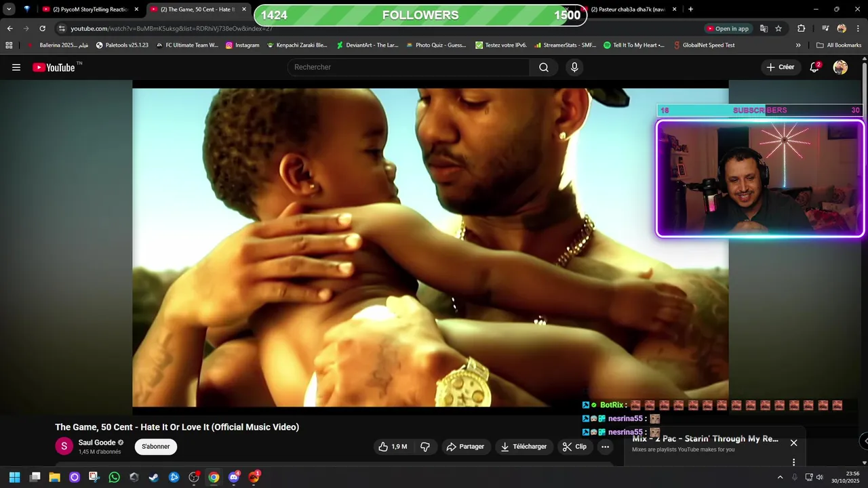Go to the YouTube home logo

point(54,67)
